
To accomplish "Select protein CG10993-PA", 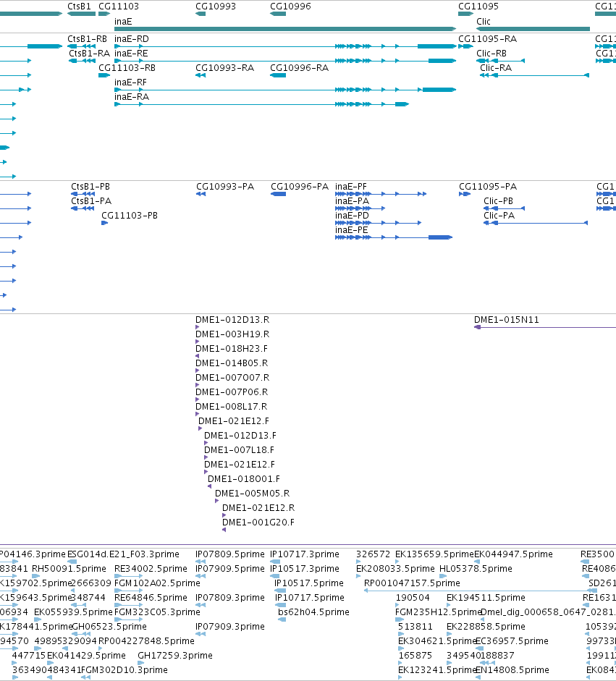I will [201, 194].
